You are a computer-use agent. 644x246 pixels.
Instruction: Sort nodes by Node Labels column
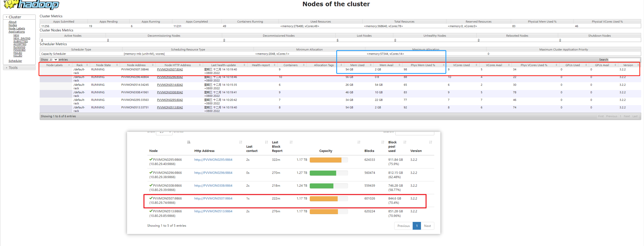coord(56,65)
